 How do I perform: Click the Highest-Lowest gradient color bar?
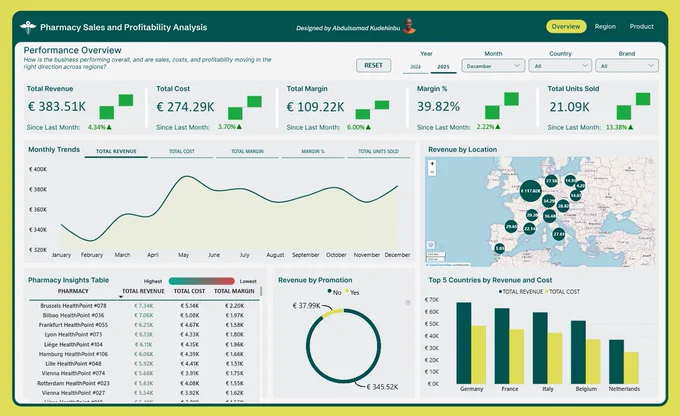click(202, 281)
